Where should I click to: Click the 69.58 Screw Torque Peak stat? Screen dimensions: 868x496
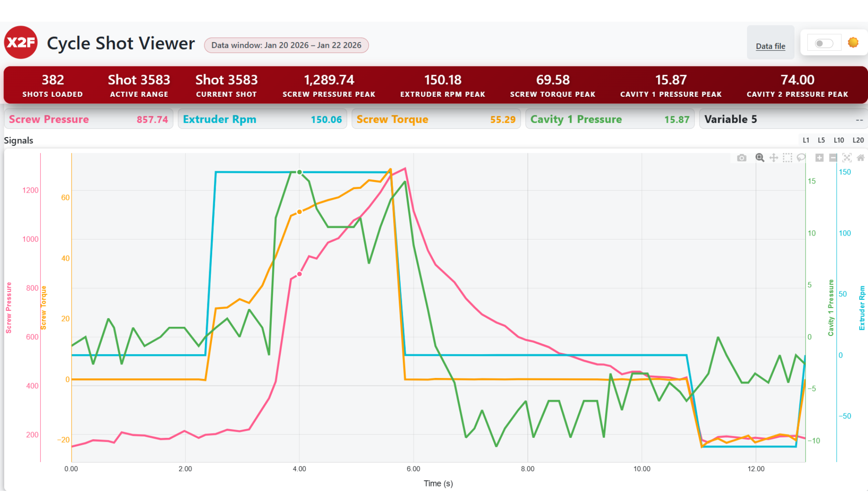pos(552,85)
